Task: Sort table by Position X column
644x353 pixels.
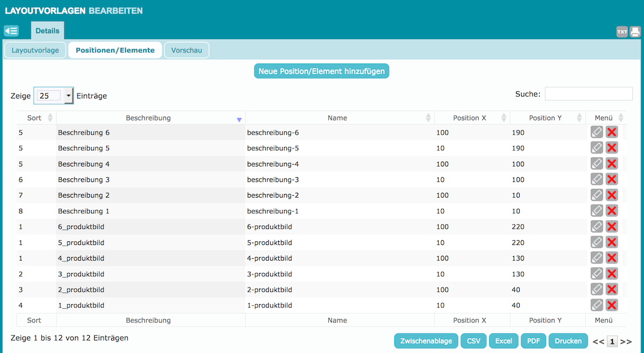Action: pos(471,118)
